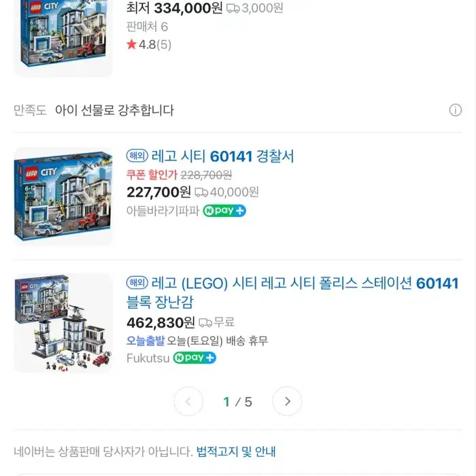Open 레고 시티 60141 경찰서 listing title
476x476 pixels.
(x=222, y=156)
